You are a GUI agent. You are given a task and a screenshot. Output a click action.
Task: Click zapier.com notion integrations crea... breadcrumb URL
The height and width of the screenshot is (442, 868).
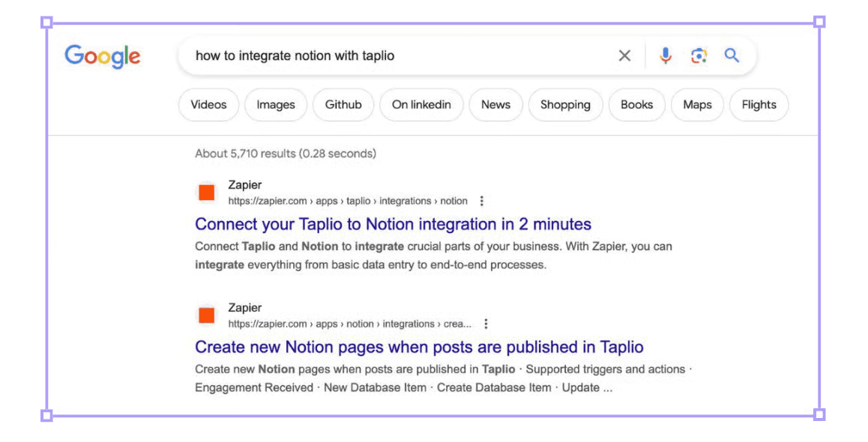[x=350, y=324]
